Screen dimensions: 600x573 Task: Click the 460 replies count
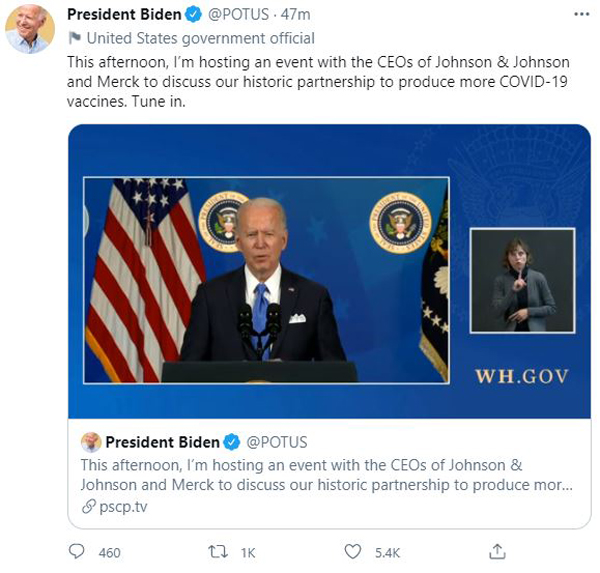pos(109,553)
